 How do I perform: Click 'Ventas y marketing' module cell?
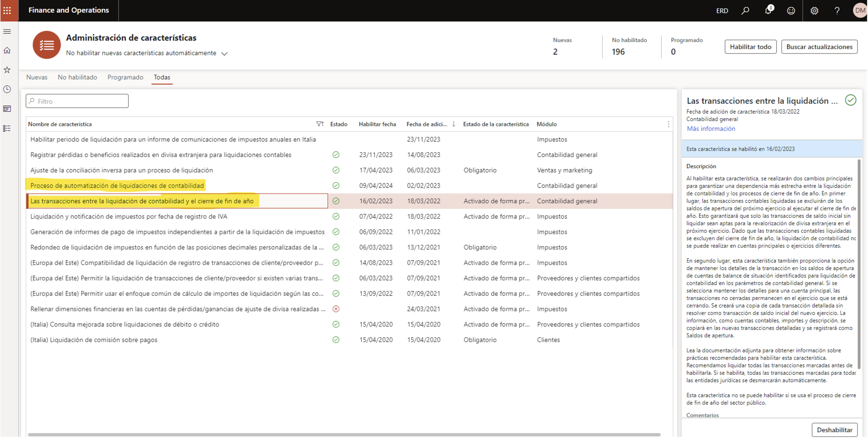click(x=565, y=170)
